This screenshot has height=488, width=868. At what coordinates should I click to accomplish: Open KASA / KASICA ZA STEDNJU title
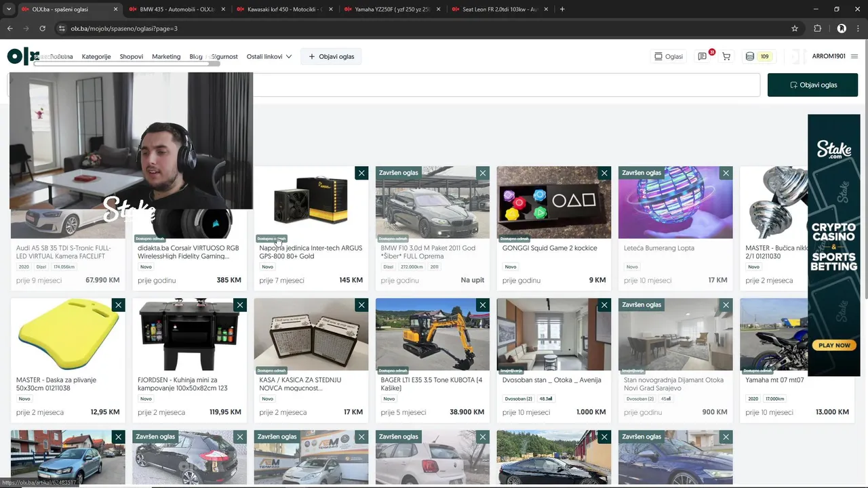(x=300, y=384)
